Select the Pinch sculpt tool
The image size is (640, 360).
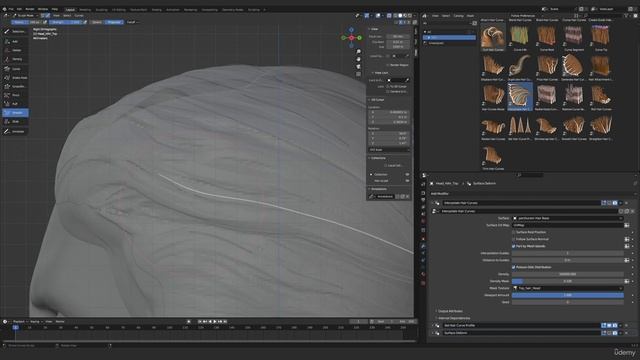click(15, 95)
